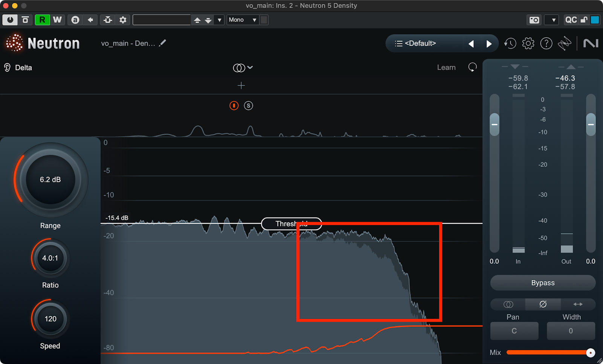Click the plus icon to add band
The image size is (603, 364).
pos(241,86)
